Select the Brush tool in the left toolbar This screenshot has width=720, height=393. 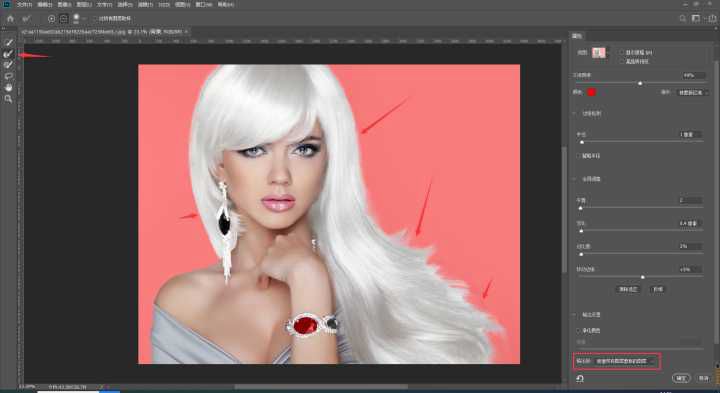(x=8, y=65)
